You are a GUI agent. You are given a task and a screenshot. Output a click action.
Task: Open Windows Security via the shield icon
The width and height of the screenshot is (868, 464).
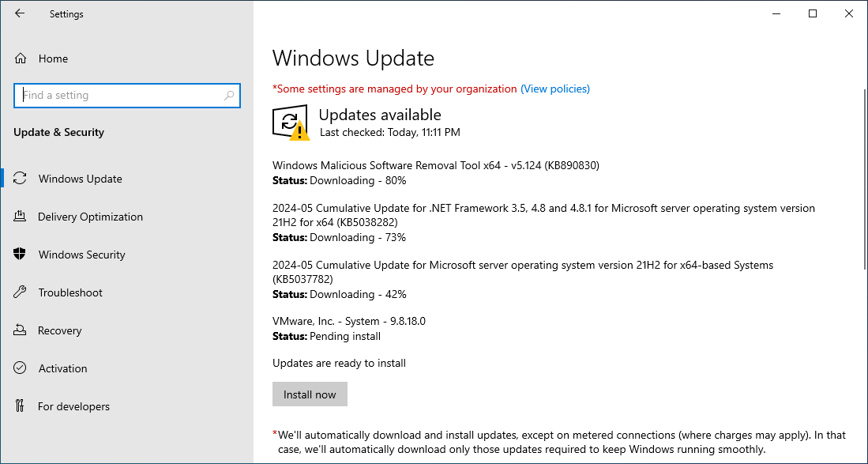[x=21, y=255]
